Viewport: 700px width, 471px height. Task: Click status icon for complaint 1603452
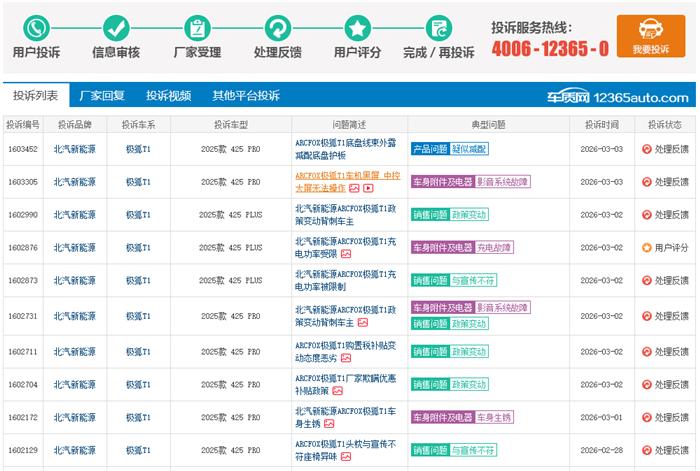click(x=646, y=150)
